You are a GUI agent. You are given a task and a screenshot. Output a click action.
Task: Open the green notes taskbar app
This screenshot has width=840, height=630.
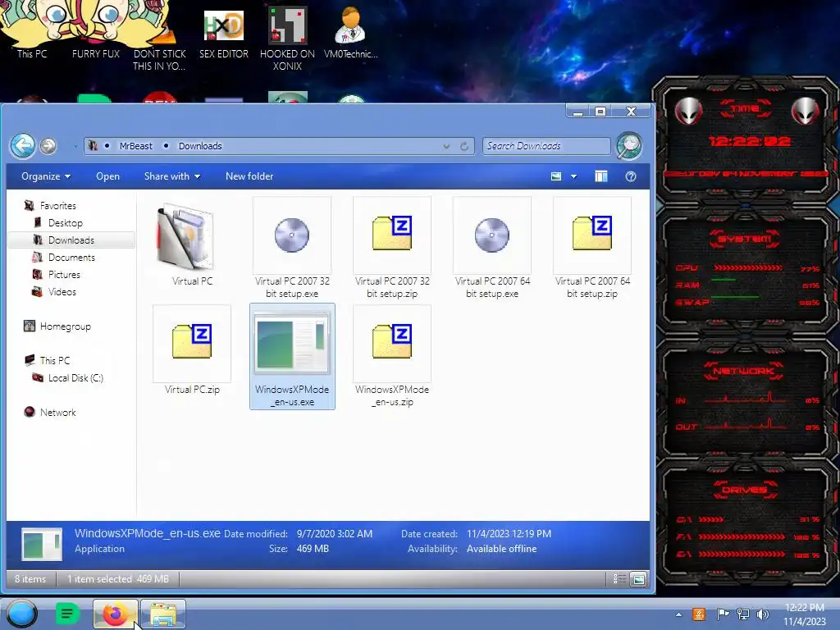pos(67,614)
